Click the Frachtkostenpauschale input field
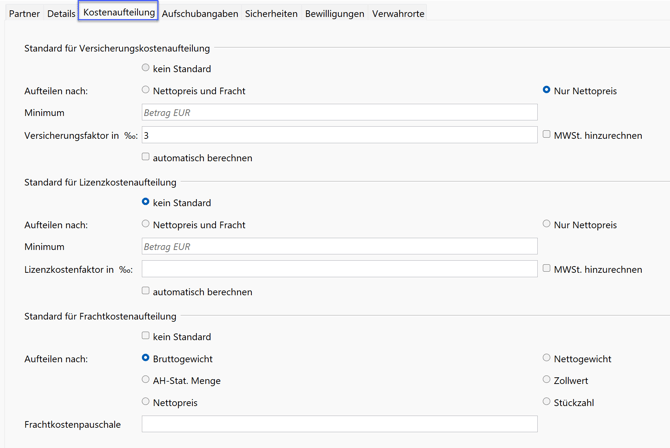 [339, 425]
